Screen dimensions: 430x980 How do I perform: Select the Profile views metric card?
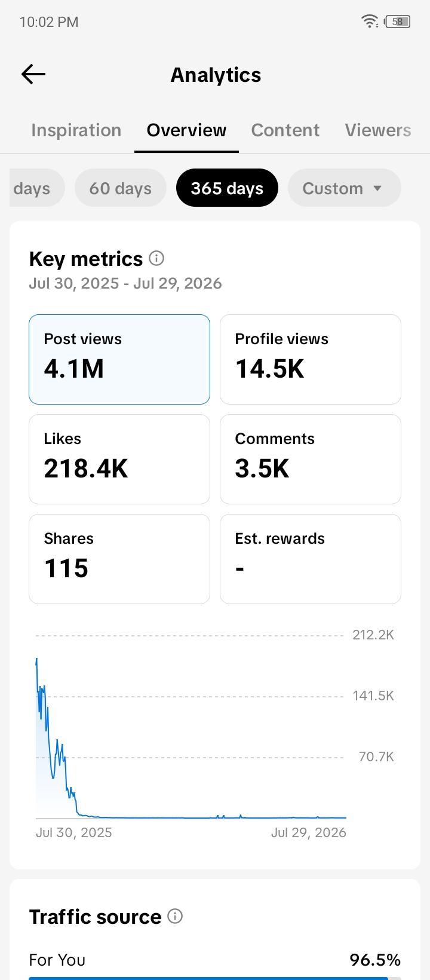311,359
